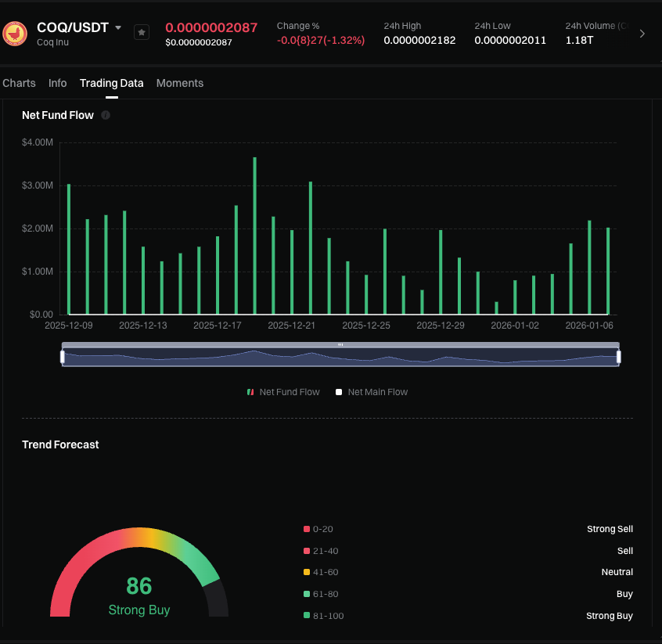Toggle the favorite star for COQ/USDT
The image size is (662, 644).
[141, 33]
